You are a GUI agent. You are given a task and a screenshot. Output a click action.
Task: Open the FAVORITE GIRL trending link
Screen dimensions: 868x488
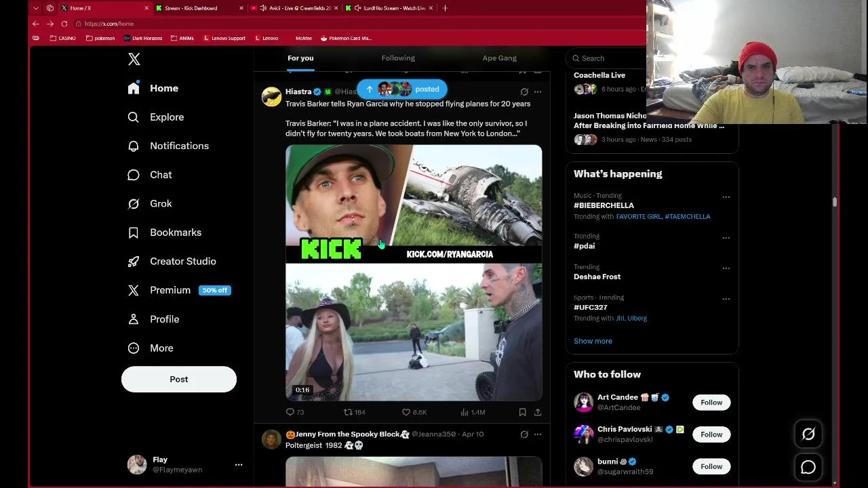point(638,217)
